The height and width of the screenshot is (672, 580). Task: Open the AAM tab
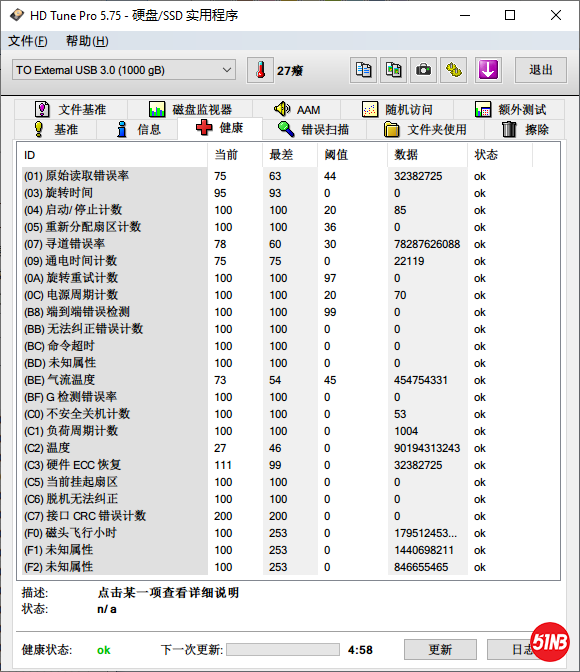pos(297,110)
